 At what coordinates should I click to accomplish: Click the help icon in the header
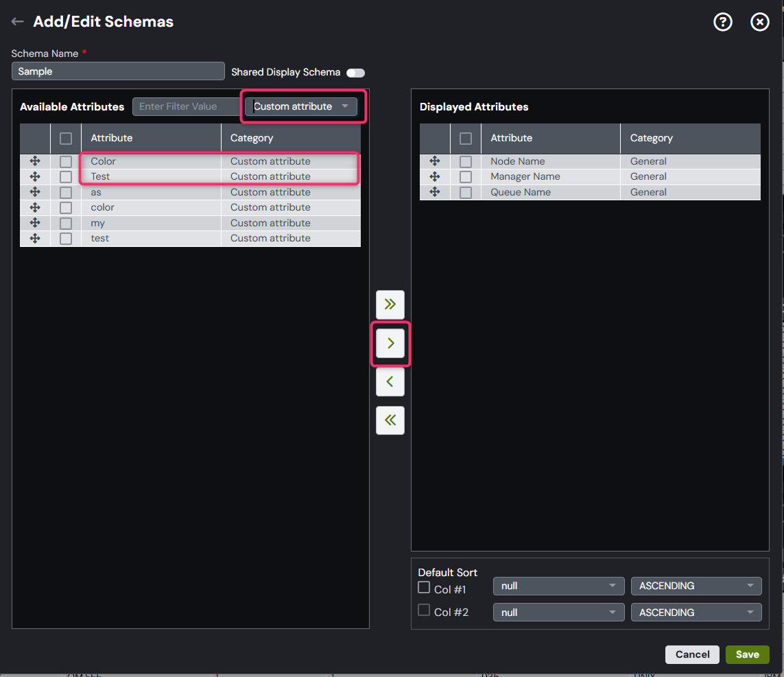(723, 21)
